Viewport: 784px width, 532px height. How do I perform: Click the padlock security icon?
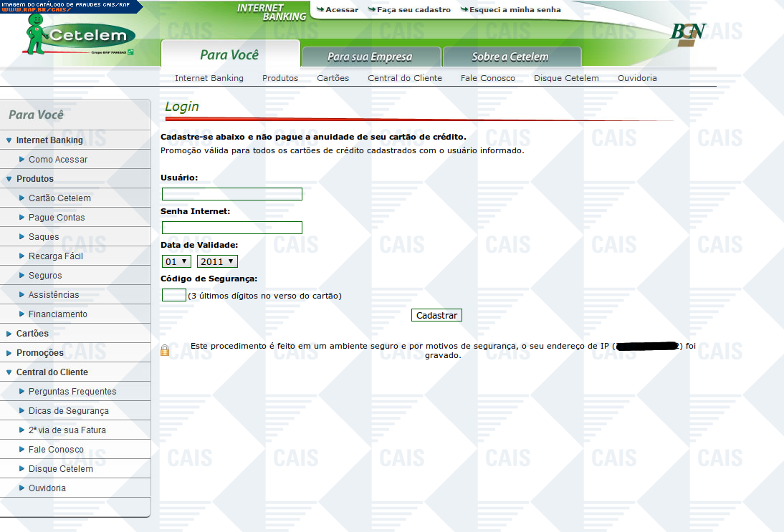(x=165, y=350)
